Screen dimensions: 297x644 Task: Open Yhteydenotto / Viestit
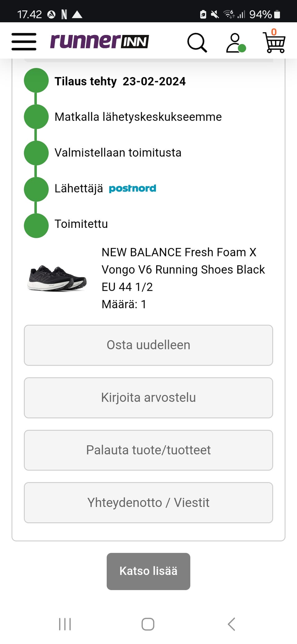148,503
